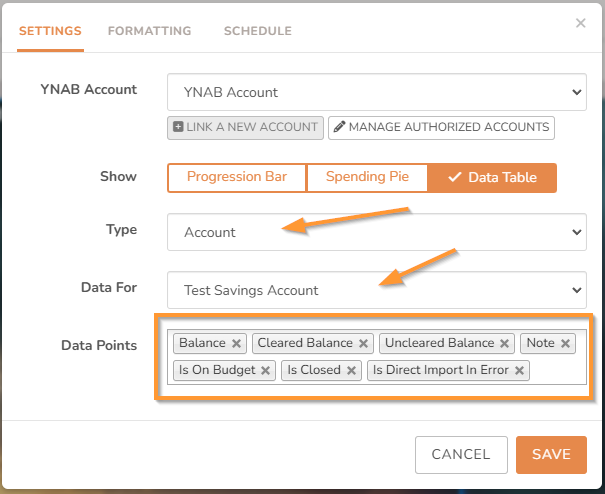The height and width of the screenshot is (494, 605).
Task: Close the settings dialog with X
Action: click(x=581, y=23)
